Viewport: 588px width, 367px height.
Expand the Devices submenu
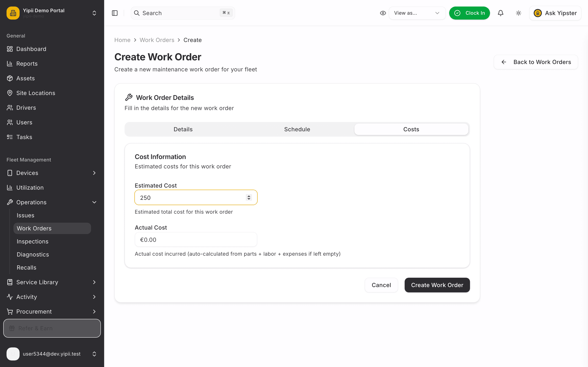[x=52, y=173]
